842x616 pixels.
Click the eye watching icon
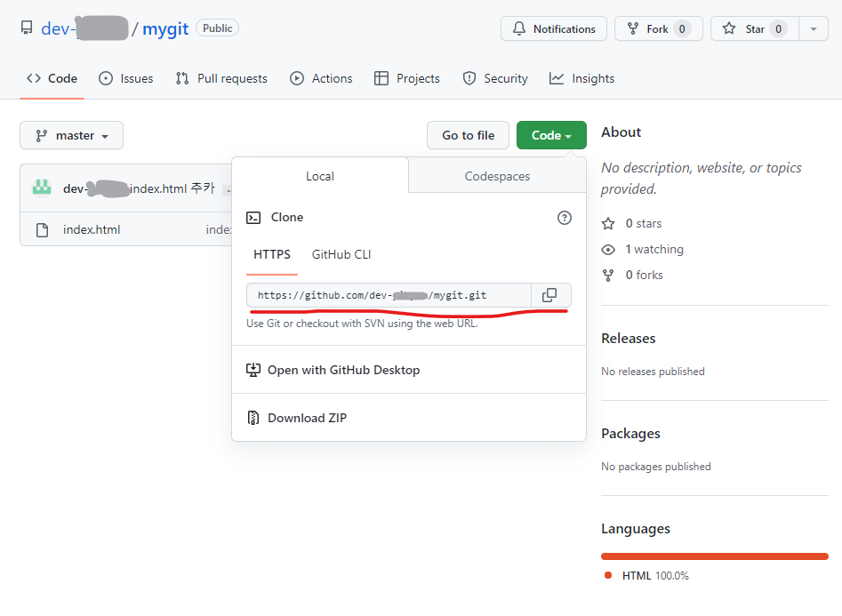click(x=608, y=250)
